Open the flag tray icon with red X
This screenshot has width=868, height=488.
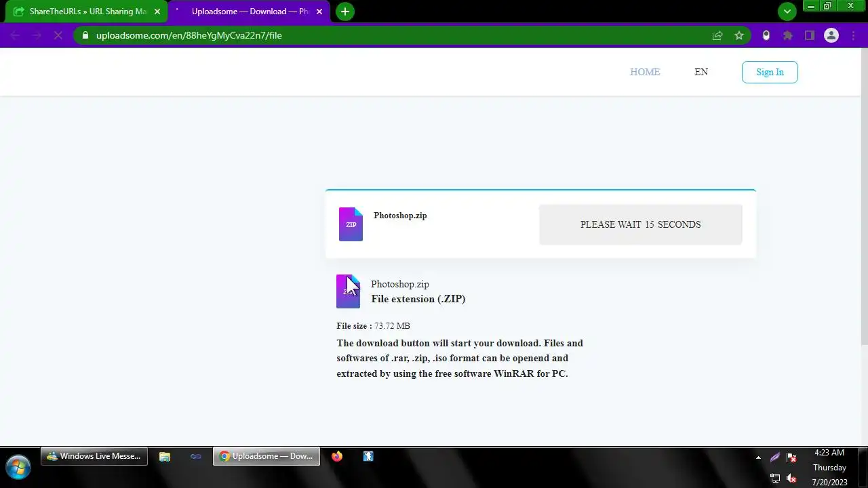click(791, 457)
